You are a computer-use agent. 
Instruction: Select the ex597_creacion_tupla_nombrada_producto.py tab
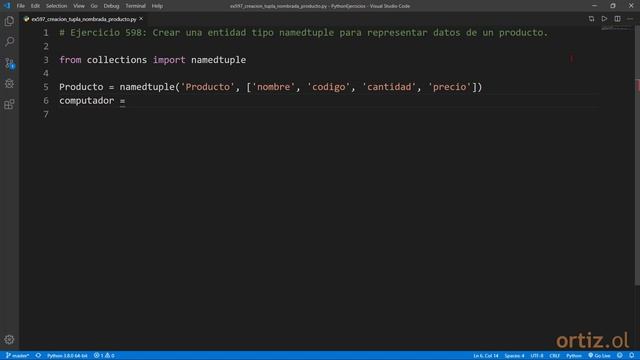point(84,19)
